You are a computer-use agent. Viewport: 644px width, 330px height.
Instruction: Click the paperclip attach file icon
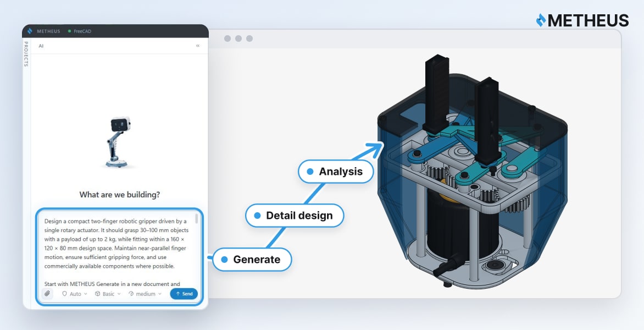pos(47,293)
